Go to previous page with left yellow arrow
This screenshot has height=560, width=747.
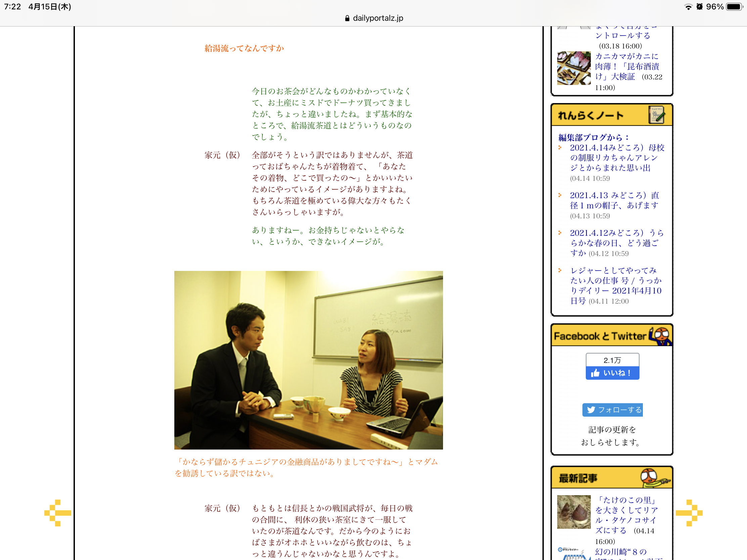58,513
